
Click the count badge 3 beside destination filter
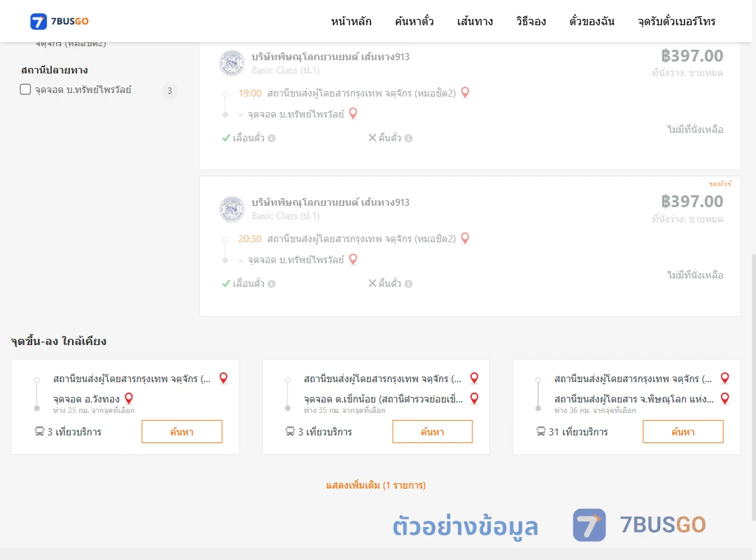pos(169,90)
